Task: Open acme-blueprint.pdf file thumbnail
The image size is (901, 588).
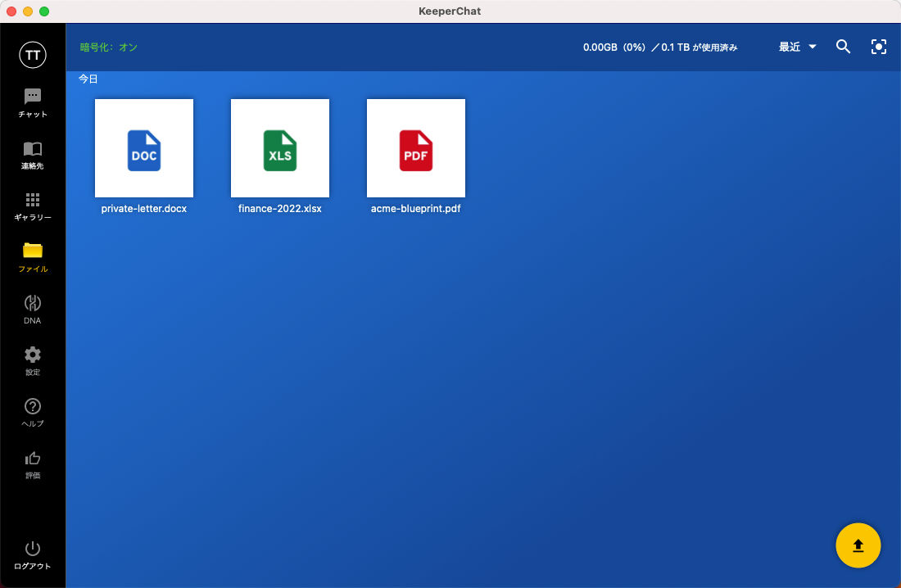Action: pos(416,148)
